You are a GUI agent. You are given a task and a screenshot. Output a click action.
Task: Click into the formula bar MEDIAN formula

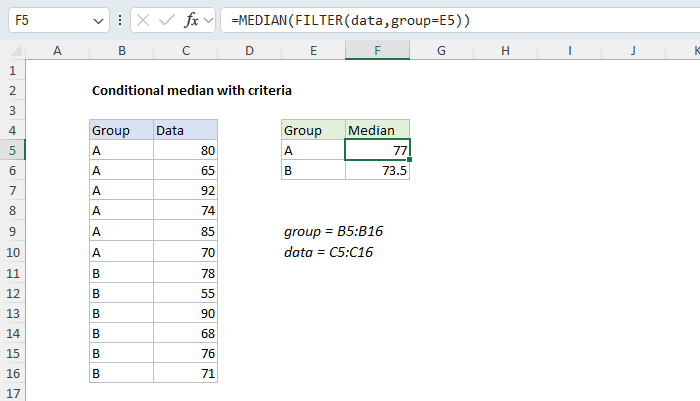coord(350,21)
